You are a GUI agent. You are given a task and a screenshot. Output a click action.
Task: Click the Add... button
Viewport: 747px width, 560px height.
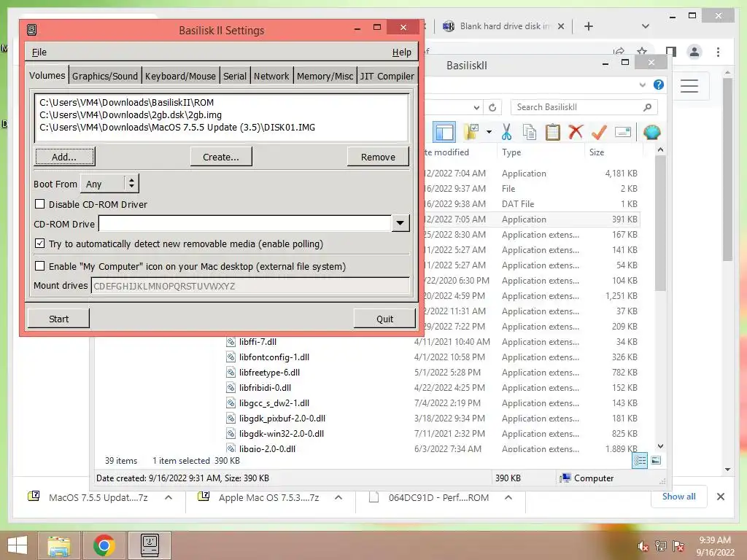[64, 157]
